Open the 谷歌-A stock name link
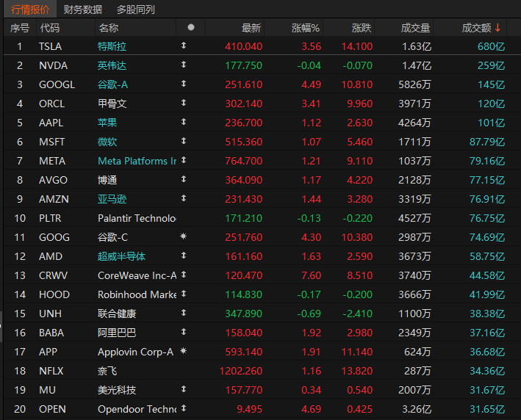Viewport: 521px width, 420px height. point(112,84)
